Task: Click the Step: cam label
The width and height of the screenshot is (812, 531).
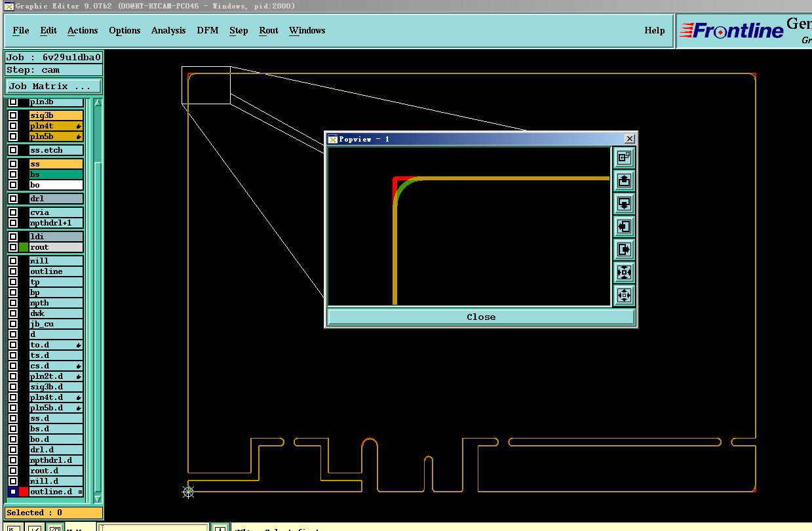Action: [54, 69]
